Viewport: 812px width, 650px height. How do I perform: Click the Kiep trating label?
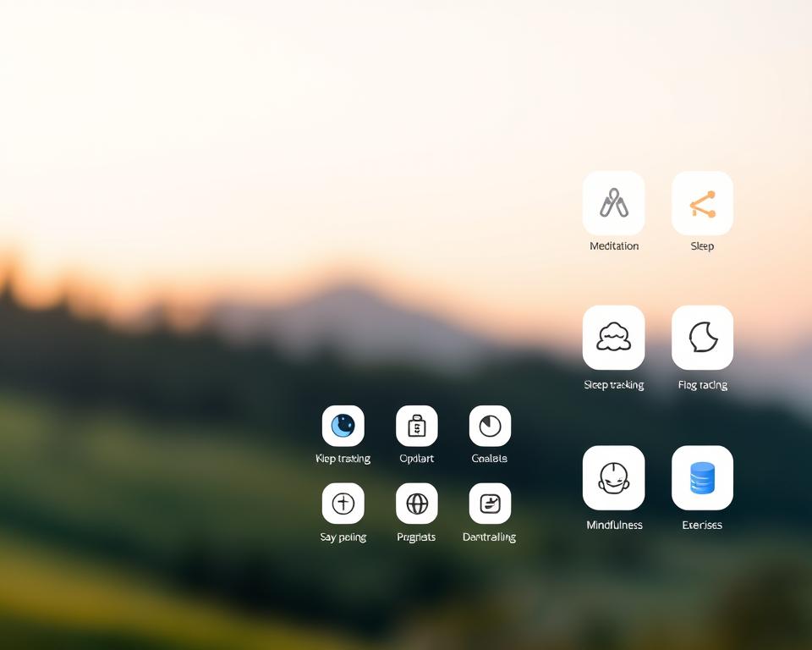click(x=343, y=459)
